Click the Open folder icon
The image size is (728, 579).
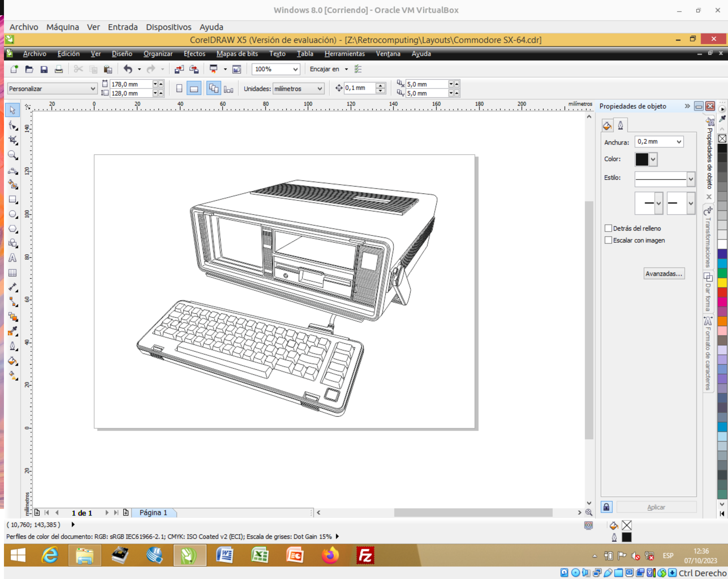(29, 69)
